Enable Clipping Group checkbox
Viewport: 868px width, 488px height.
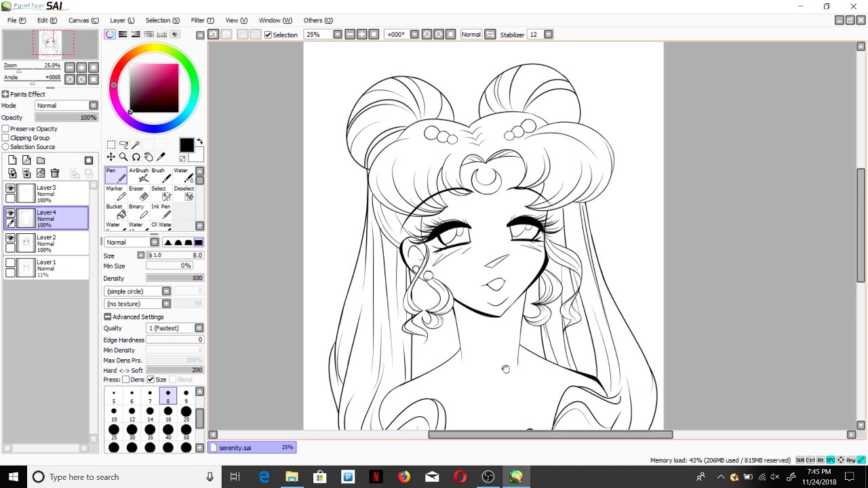[x=5, y=138]
